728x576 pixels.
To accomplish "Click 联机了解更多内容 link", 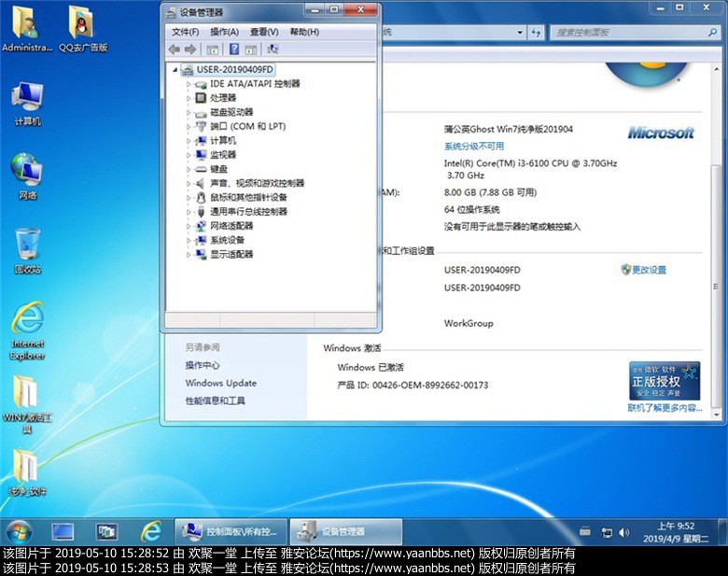I will pyautogui.click(x=665, y=408).
